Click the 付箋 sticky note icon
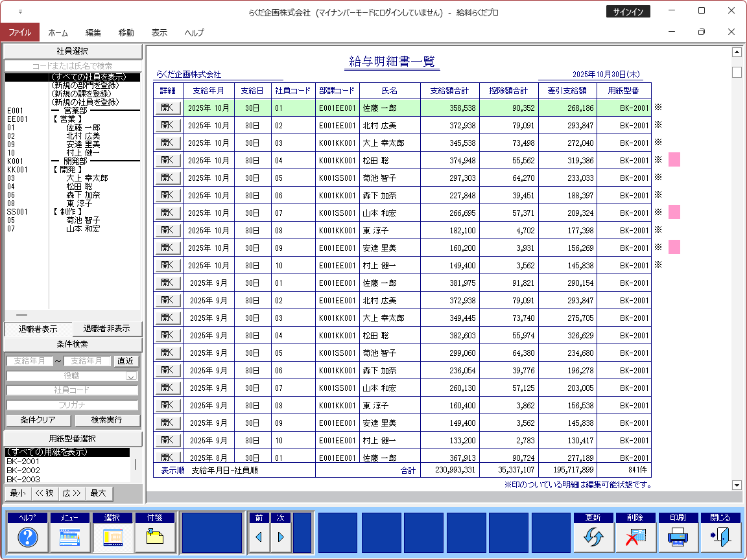The width and height of the screenshot is (747, 560). [x=154, y=537]
